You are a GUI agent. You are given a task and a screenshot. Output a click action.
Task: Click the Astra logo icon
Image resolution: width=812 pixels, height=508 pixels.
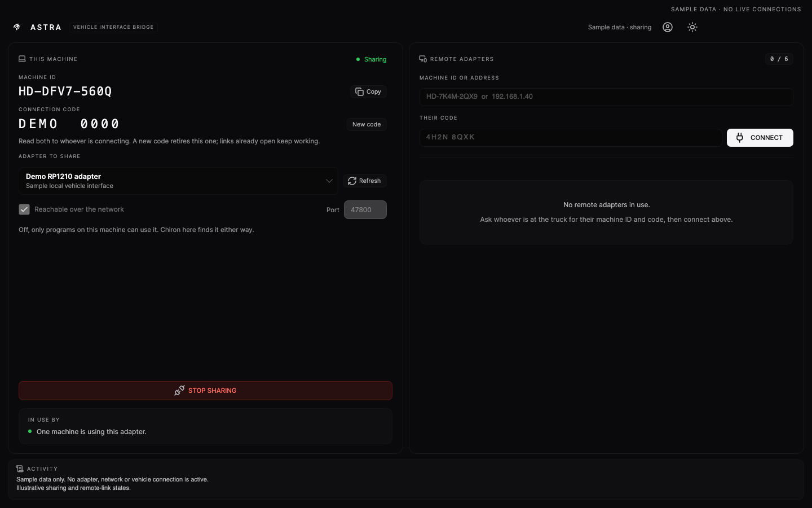point(17,27)
